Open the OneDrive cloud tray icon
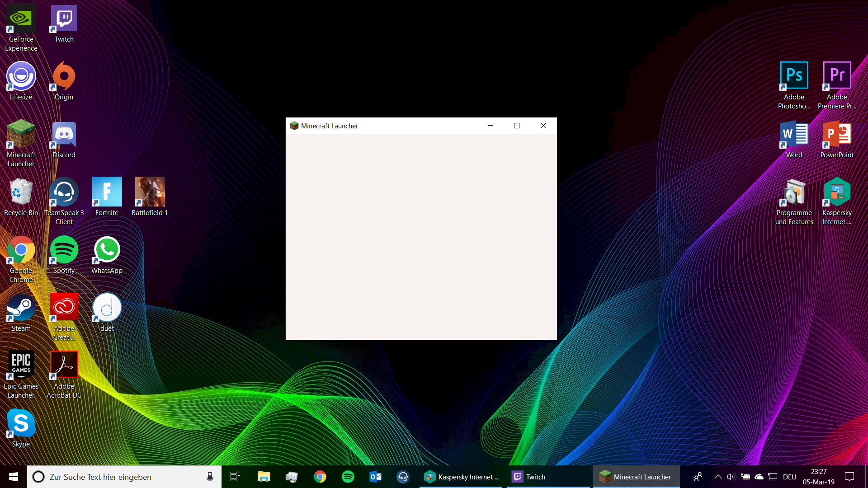This screenshot has width=868, height=488. point(759,477)
